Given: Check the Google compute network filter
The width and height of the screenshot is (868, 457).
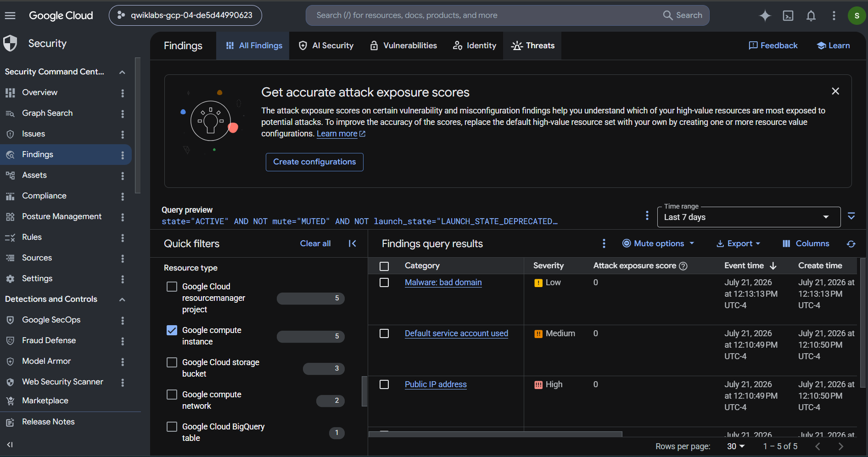Looking at the screenshot, I should tap(172, 395).
